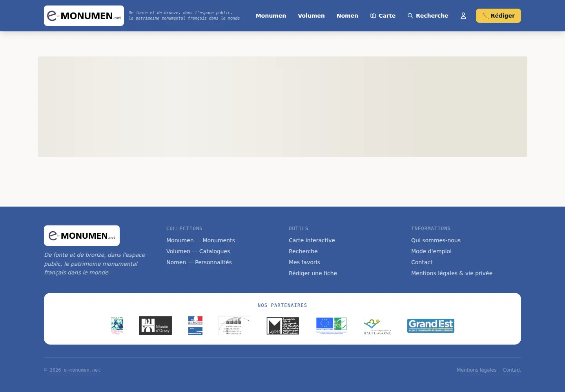Follow the 'Volumen — Catalogues' footer link
Screen dimensions: 565x392
pyautogui.click(x=198, y=251)
